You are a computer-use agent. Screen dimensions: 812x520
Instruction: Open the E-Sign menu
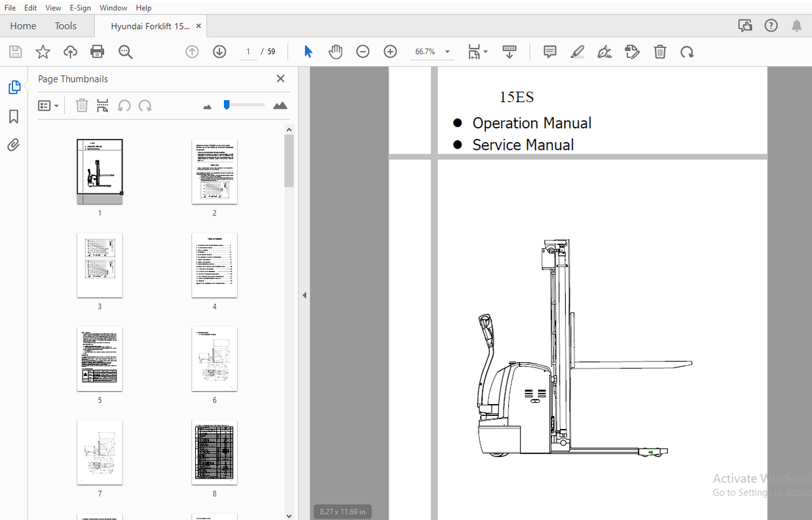[x=80, y=8]
